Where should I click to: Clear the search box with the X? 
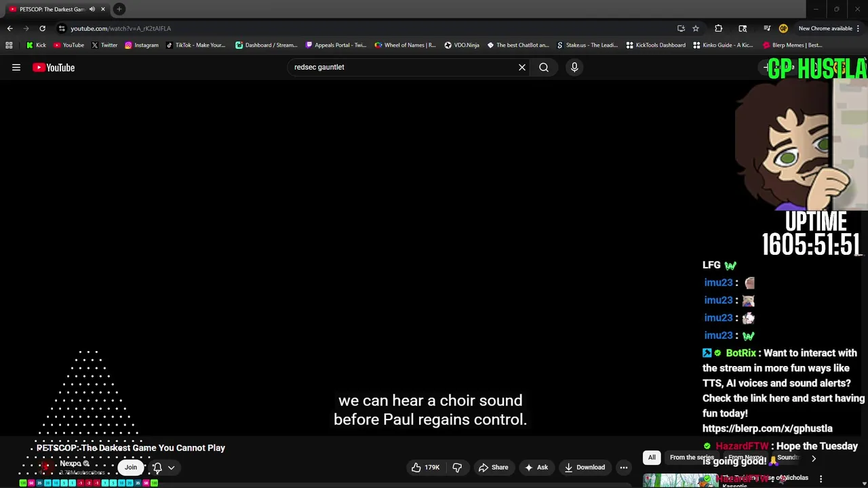tap(522, 67)
